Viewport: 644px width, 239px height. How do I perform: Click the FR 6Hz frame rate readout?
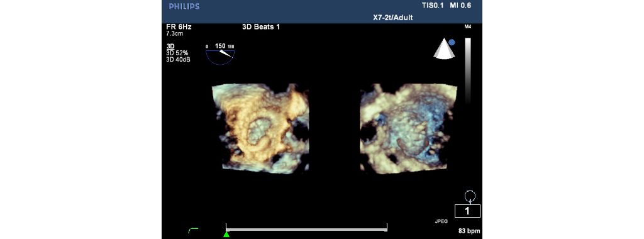179,27
